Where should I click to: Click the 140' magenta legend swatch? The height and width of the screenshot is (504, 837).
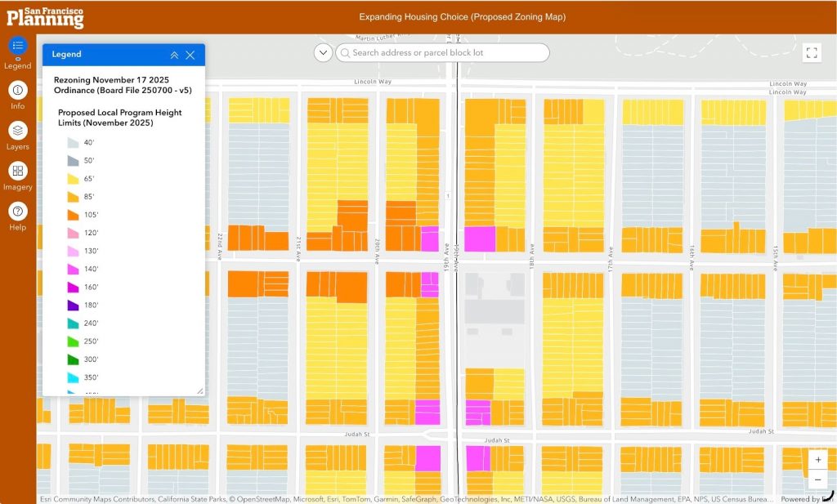click(x=73, y=269)
